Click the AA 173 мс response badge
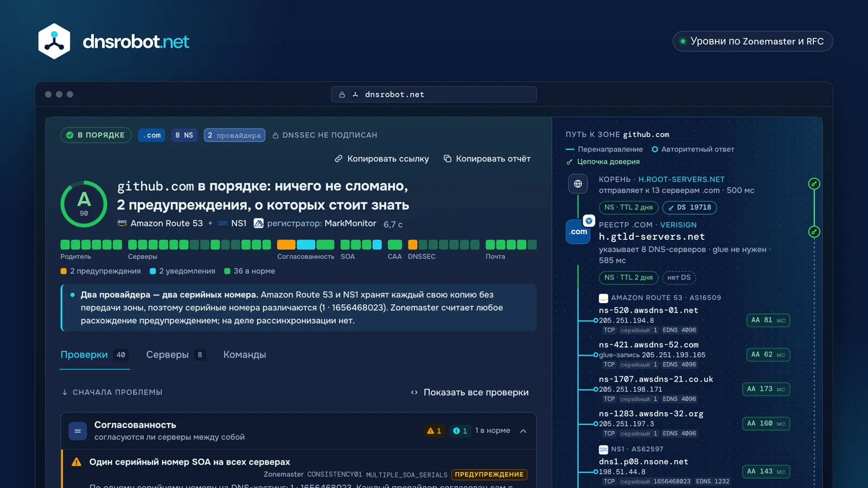868x488 pixels. (766, 389)
